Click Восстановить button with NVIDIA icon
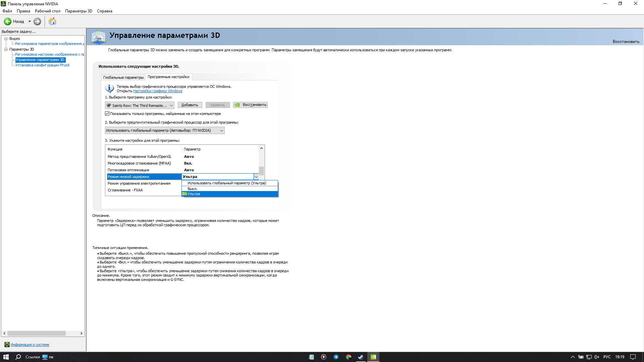The height and width of the screenshot is (362, 644). [250, 105]
